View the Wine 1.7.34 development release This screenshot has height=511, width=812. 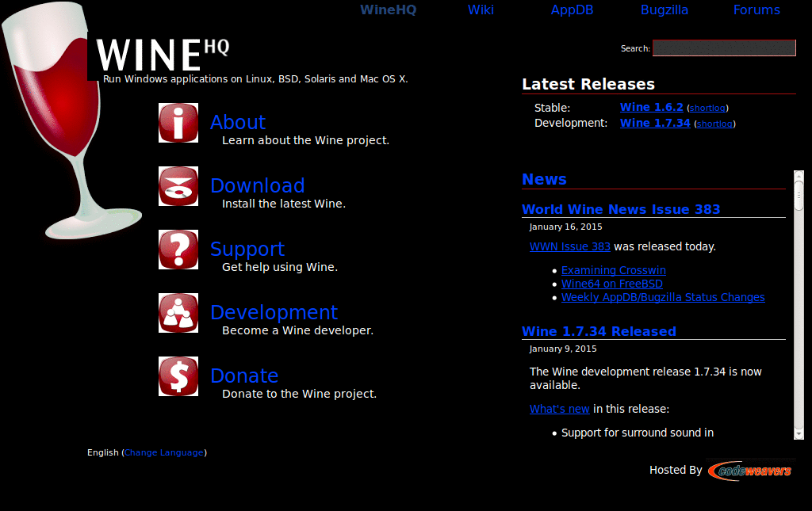click(654, 122)
